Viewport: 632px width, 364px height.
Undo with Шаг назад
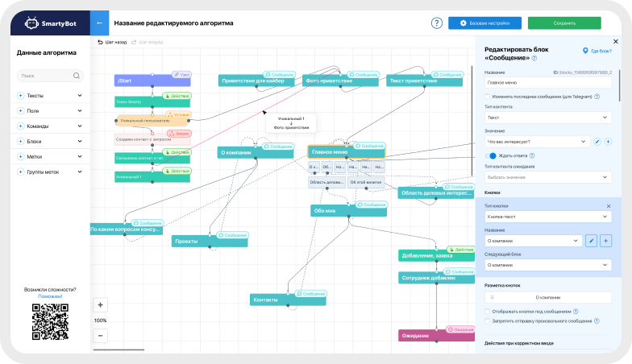click(x=112, y=42)
